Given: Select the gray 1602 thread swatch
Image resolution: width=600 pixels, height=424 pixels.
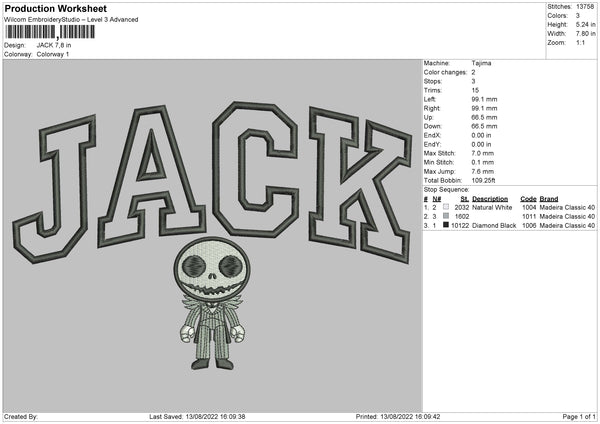Looking at the screenshot, I should click(x=446, y=215).
